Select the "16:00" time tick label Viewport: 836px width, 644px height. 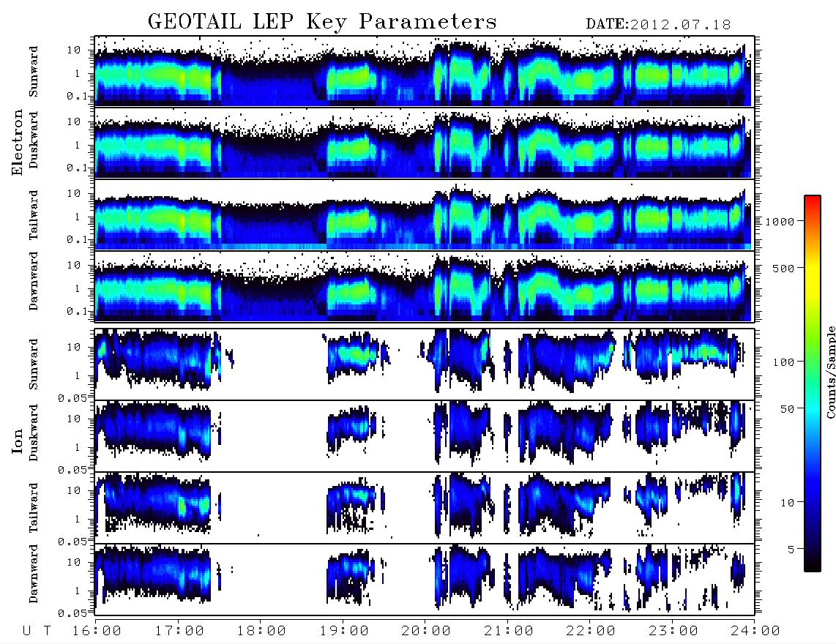[x=97, y=632]
